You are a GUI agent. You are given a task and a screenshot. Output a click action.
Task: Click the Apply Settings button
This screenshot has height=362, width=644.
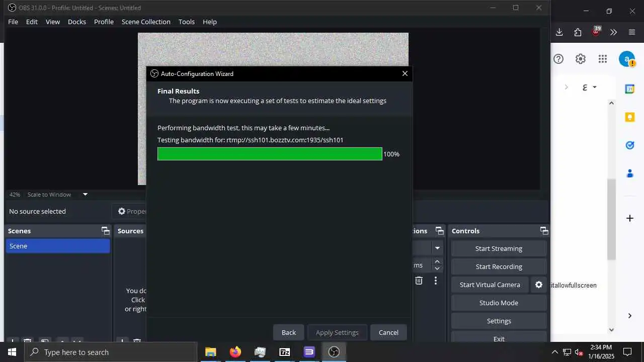click(x=337, y=332)
